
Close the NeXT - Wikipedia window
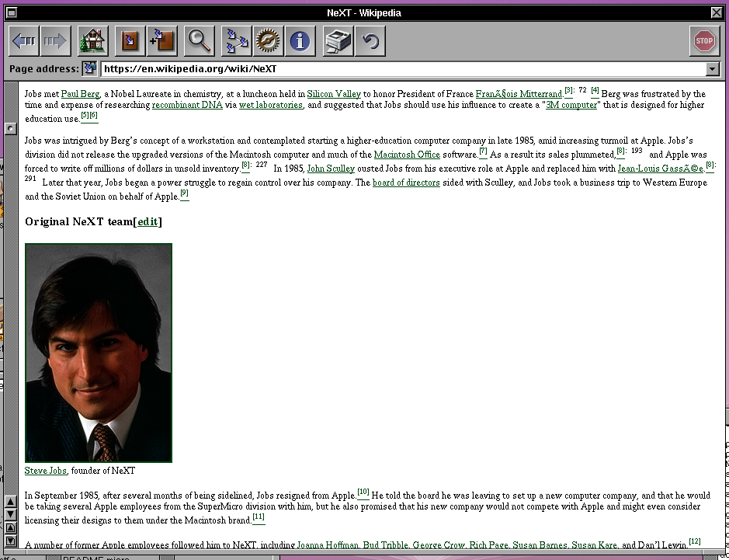(x=716, y=12)
